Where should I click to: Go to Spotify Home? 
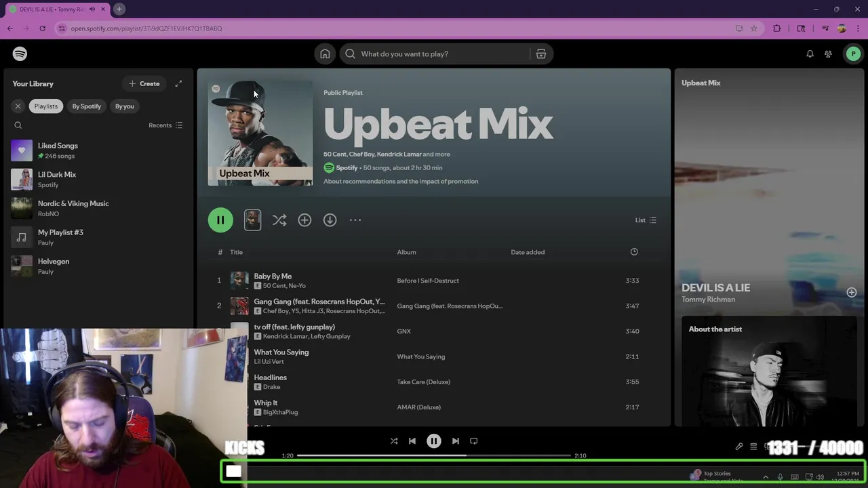[x=325, y=54]
